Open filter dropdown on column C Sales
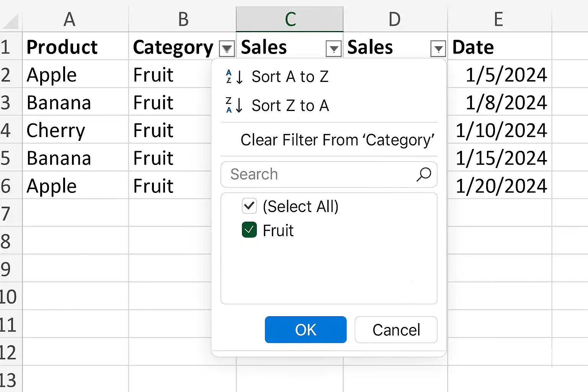 click(333, 49)
